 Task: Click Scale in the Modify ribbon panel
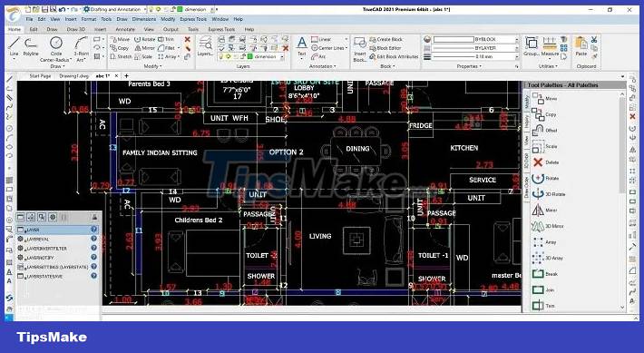[143, 56]
